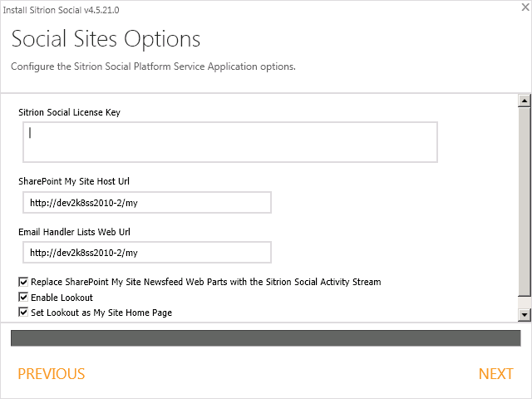Viewport: 532px width, 399px height.
Task: Toggle Set Lookout as My Site Home Page
Action: [x=23, y=313]
